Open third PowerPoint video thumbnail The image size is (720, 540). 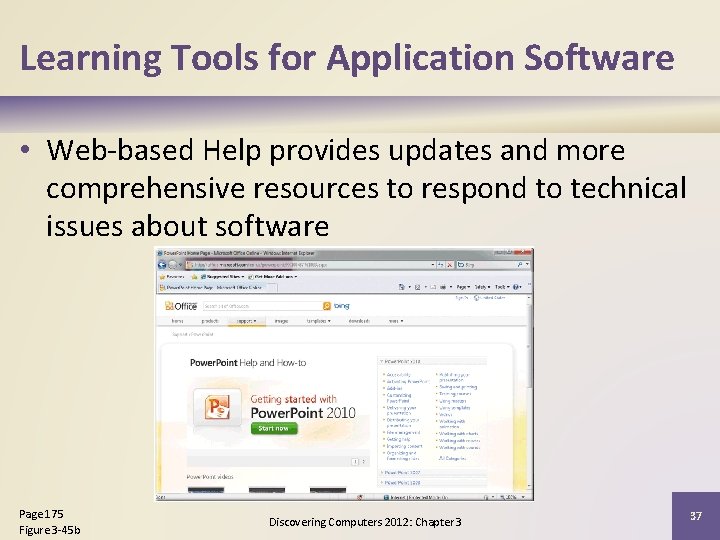[328, 490]
